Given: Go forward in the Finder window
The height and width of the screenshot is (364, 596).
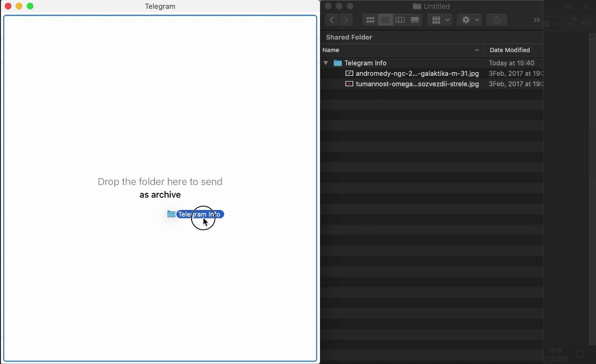Looking at the screenshot, I should (x=347, y=20).
